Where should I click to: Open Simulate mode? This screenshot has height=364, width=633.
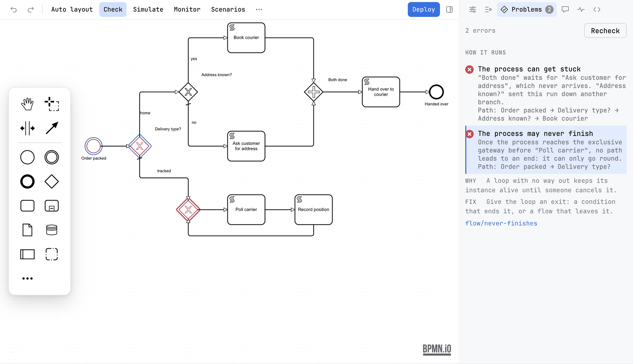148,9
